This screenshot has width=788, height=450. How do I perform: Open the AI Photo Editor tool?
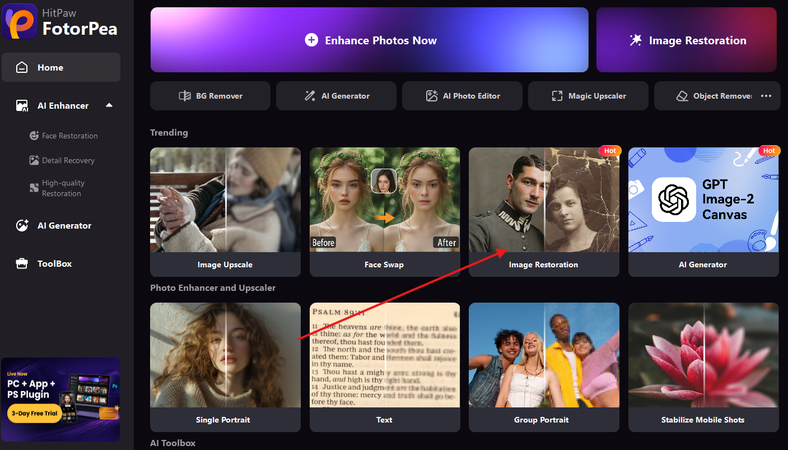coord(462,96)
